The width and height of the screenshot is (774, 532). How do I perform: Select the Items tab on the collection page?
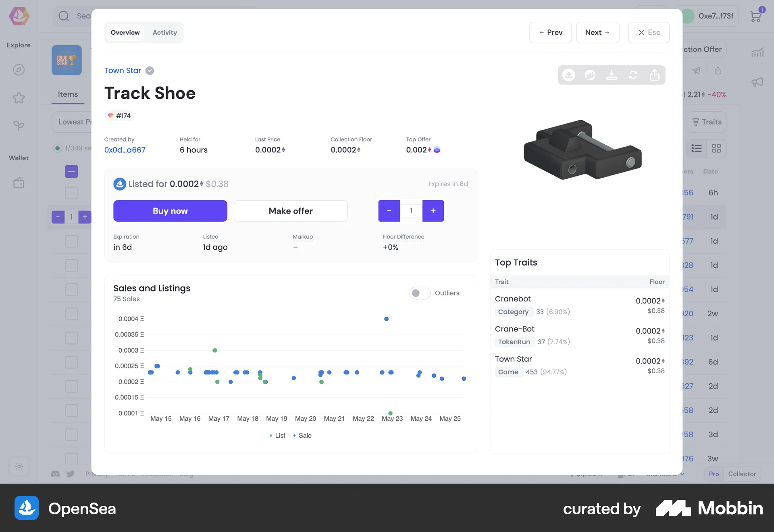point(67,94)
